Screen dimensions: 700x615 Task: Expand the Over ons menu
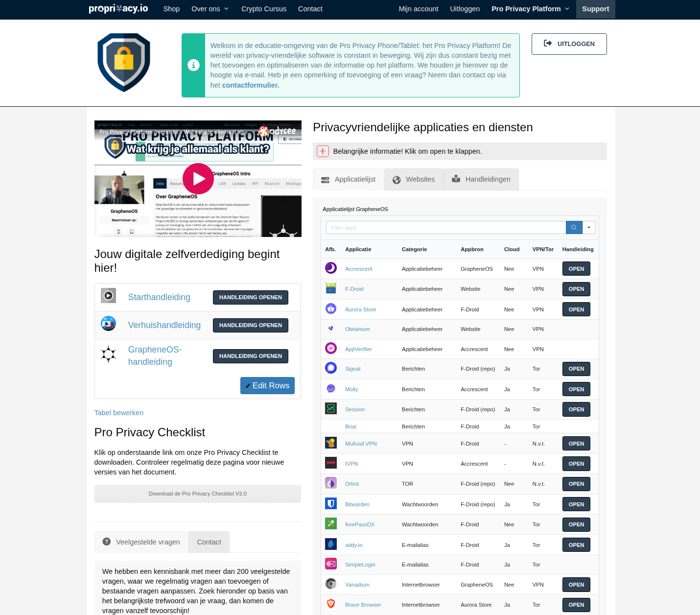tap(210, 9)
